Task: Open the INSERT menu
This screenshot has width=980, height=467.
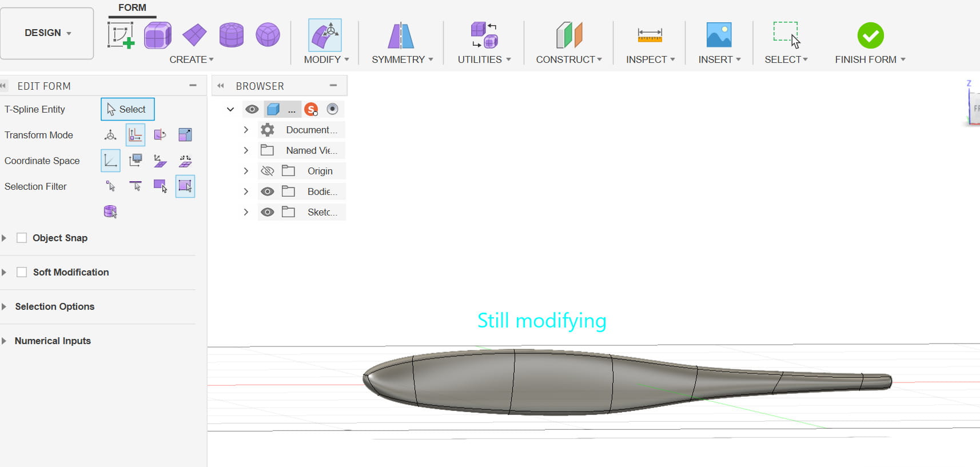Action: (719, 59)
